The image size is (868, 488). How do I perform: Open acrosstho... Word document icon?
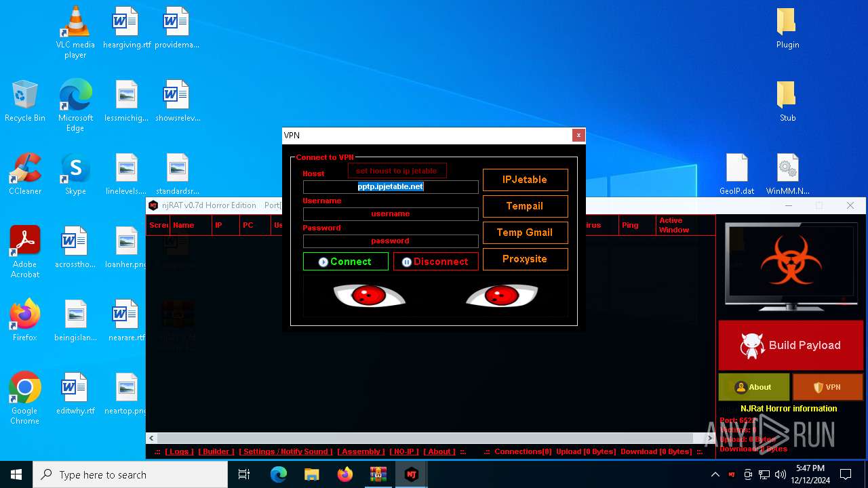75,247
